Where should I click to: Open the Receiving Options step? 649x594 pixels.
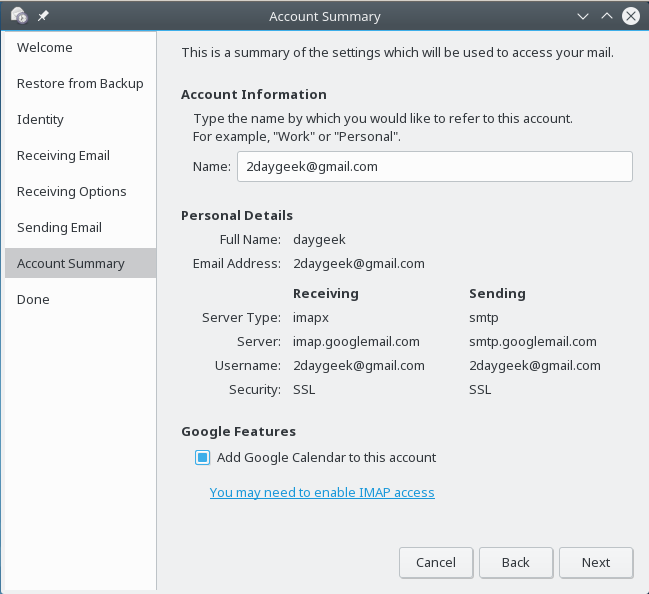[71, 192]
